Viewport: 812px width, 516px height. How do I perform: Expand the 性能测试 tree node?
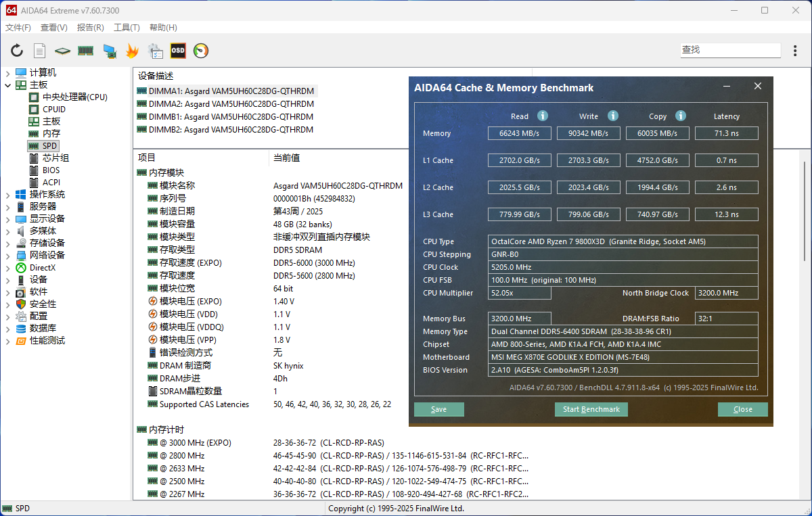coord(8,341)
